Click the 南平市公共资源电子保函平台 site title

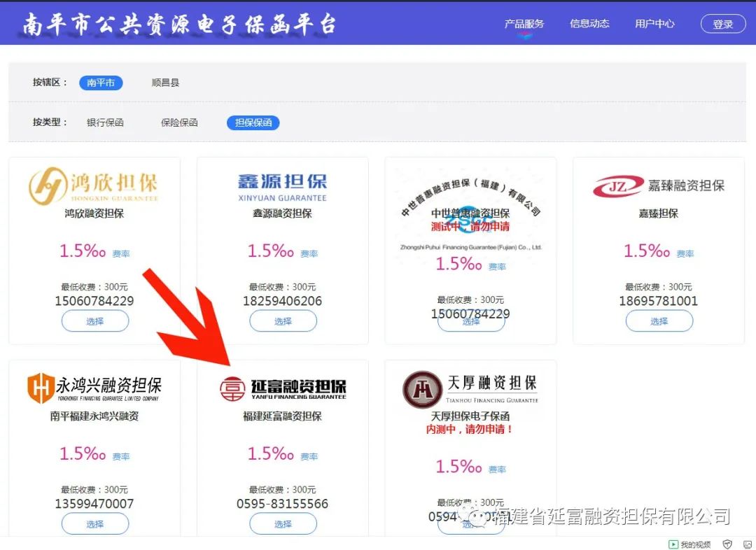point(179,24)
